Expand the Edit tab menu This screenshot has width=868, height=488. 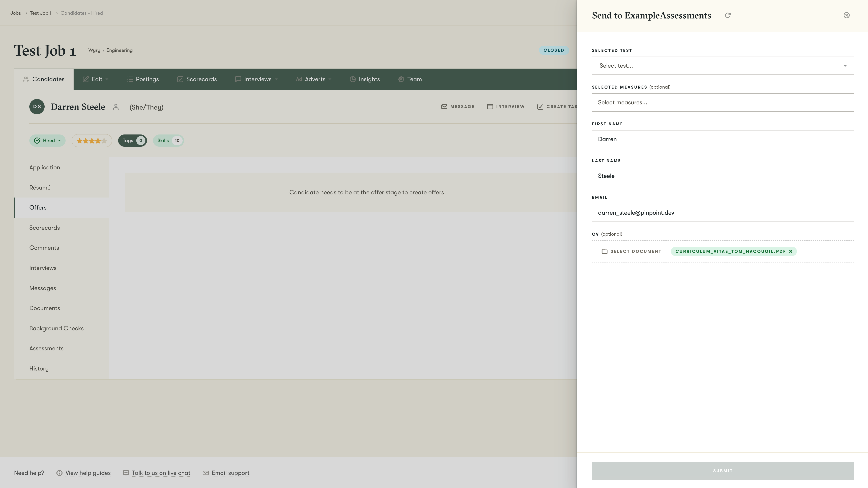(x=96, y=79)
